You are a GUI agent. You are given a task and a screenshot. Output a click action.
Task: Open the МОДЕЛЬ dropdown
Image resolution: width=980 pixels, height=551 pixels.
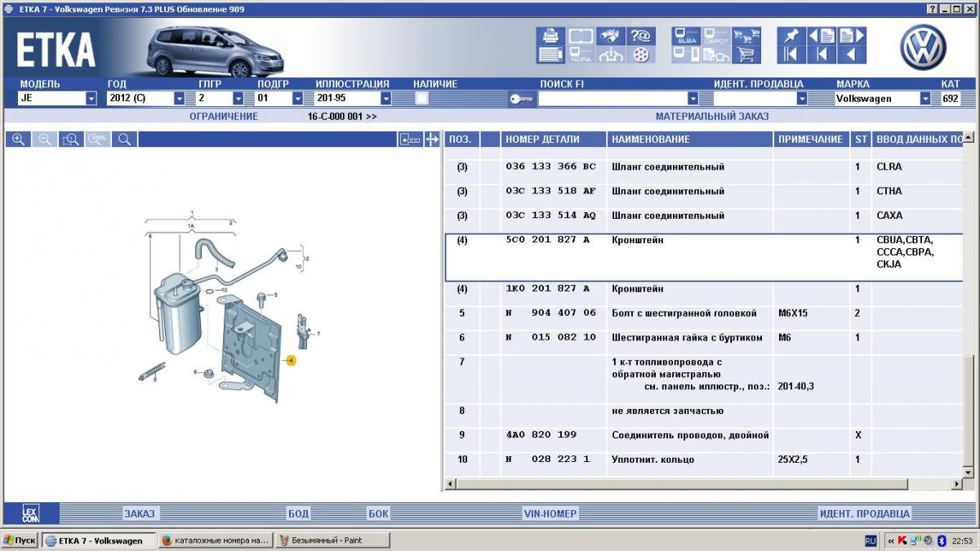click(91, 98)
